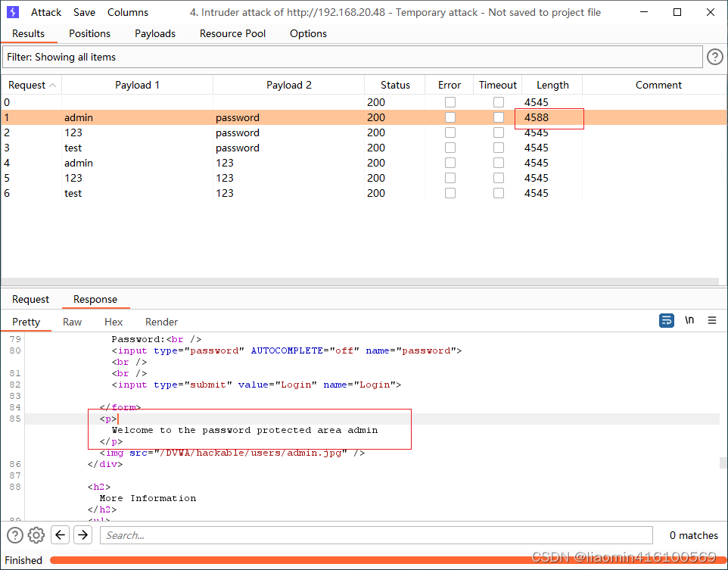Select row 6 payload test 123
The image size is (728, 570).
click(x=363, y=193)
